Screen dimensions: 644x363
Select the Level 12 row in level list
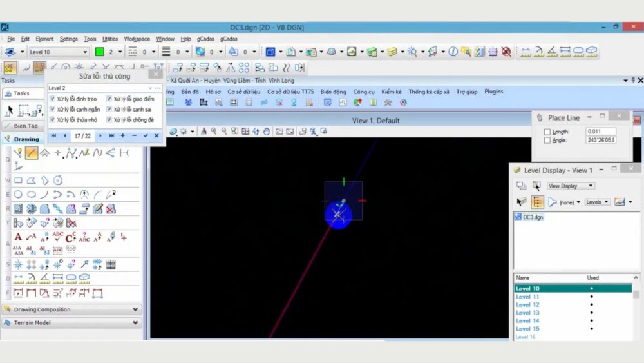click(527, 304)
